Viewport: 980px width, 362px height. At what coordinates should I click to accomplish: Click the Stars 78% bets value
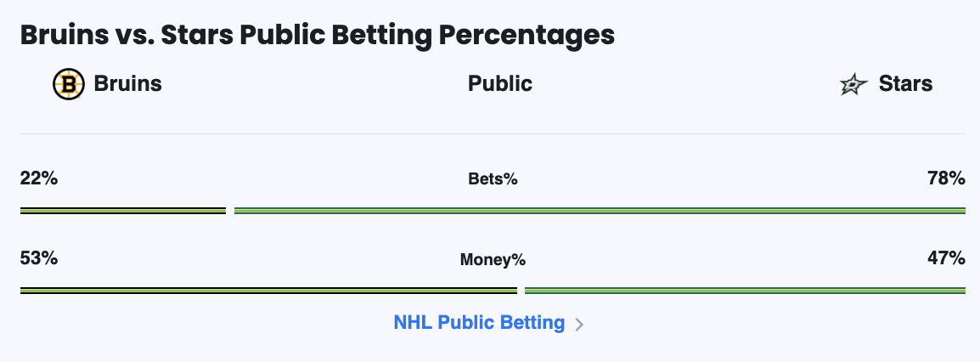(x=946, y=178)
